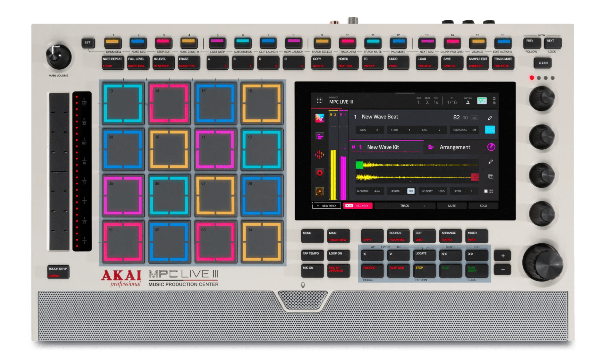Viewport: 606px width, 364px height.
Task: Toggle on-screen MUTE for the track
Action: point(452,206)
